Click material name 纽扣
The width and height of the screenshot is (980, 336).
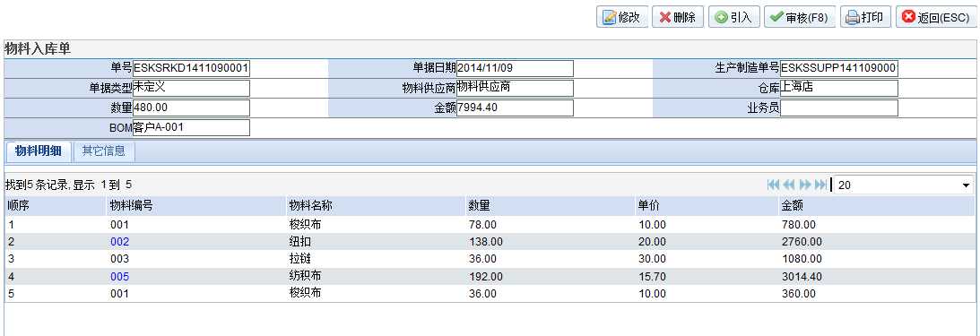point(300,242)
